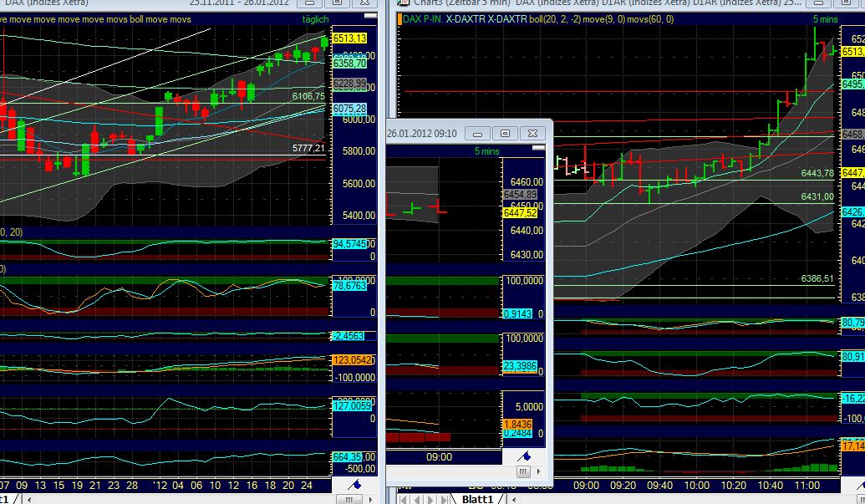Switch to the Blatt1 sheet tab

click(x=478, y=499)
